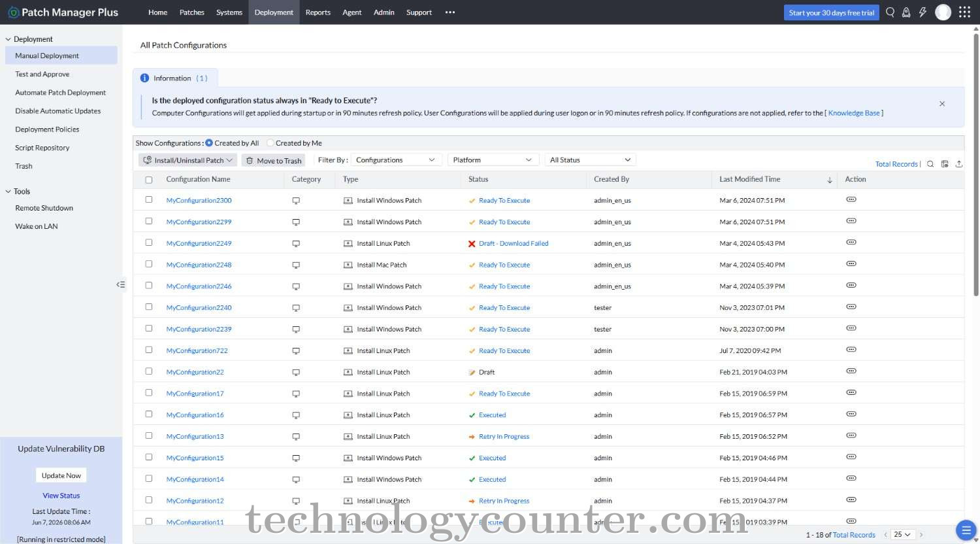Open the Install/Uninstall Patch dropdown
This screenshot has height=544, width=980.
pos(188,160)
